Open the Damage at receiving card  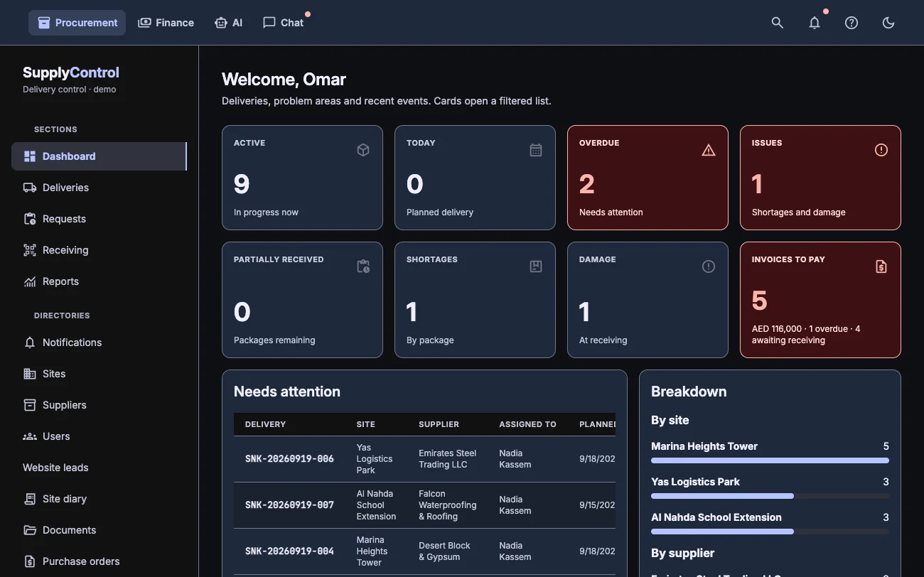pos(648,300)
